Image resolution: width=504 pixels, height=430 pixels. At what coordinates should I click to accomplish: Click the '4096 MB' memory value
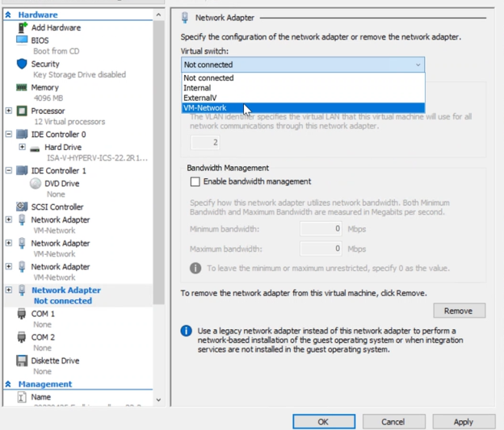[48, 98]
